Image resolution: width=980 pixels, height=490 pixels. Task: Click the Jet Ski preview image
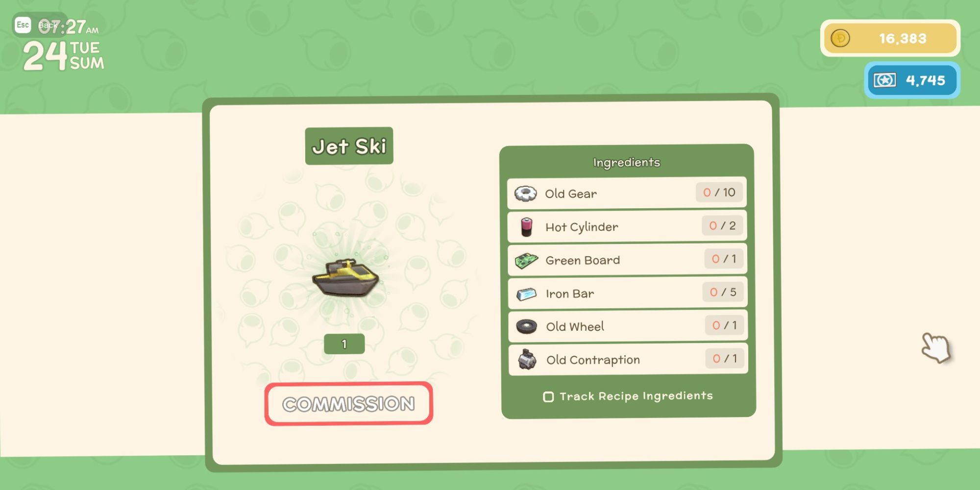tap(346, 278)
